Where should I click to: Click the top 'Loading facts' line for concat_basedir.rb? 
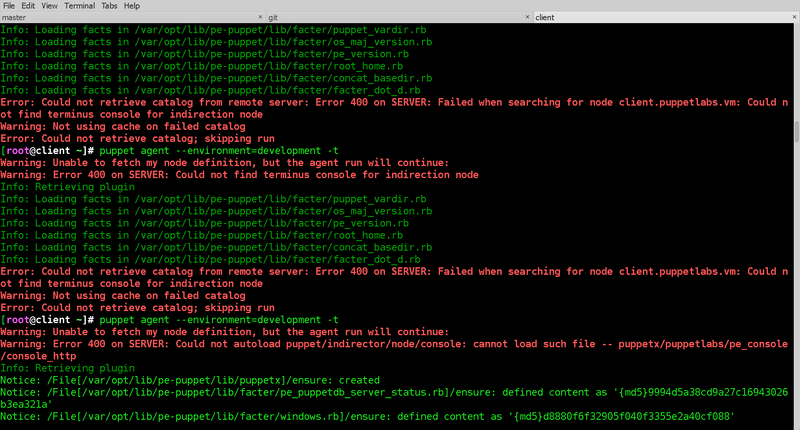216,79
